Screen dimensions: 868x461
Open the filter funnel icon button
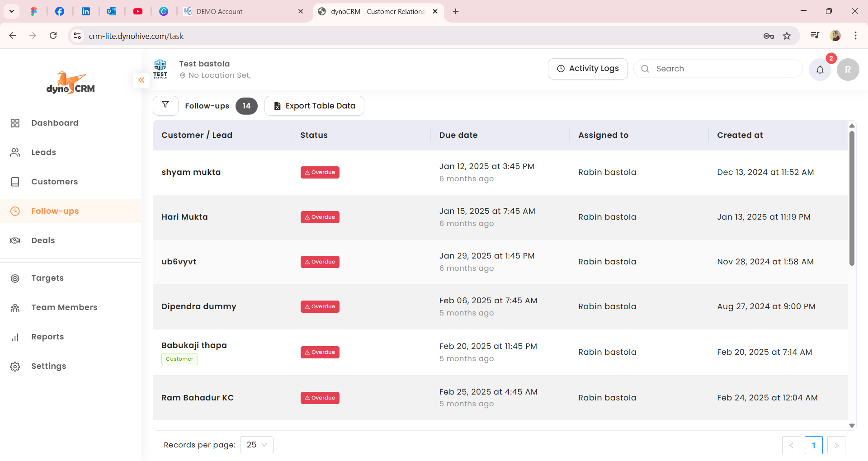(x=165, y=105)
